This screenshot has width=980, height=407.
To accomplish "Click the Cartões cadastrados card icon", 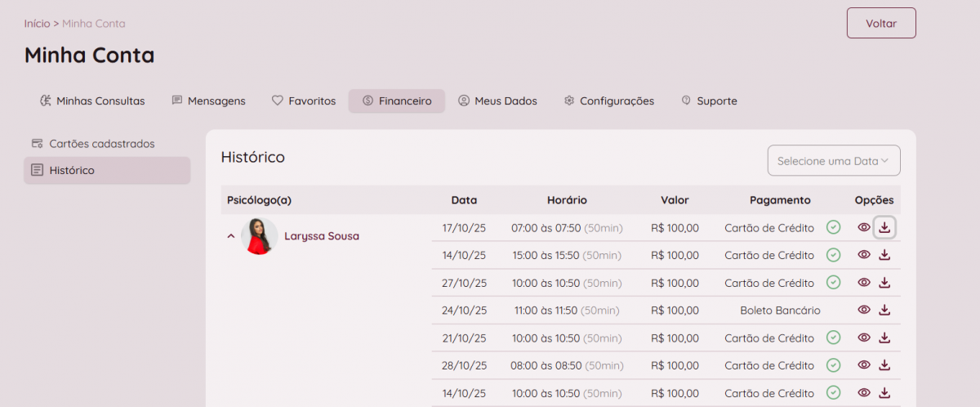I will tap(37, 144).
